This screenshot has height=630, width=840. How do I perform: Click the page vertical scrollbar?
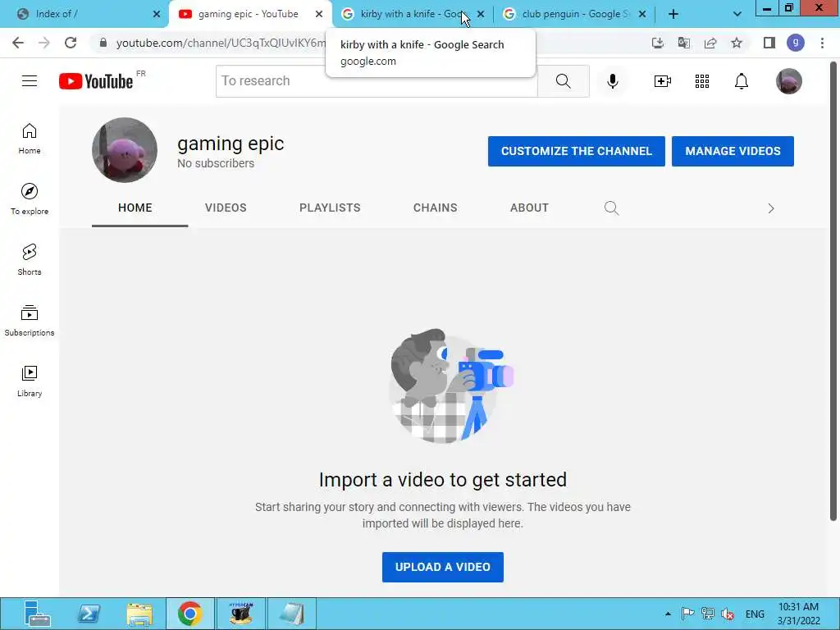point(833,292)
